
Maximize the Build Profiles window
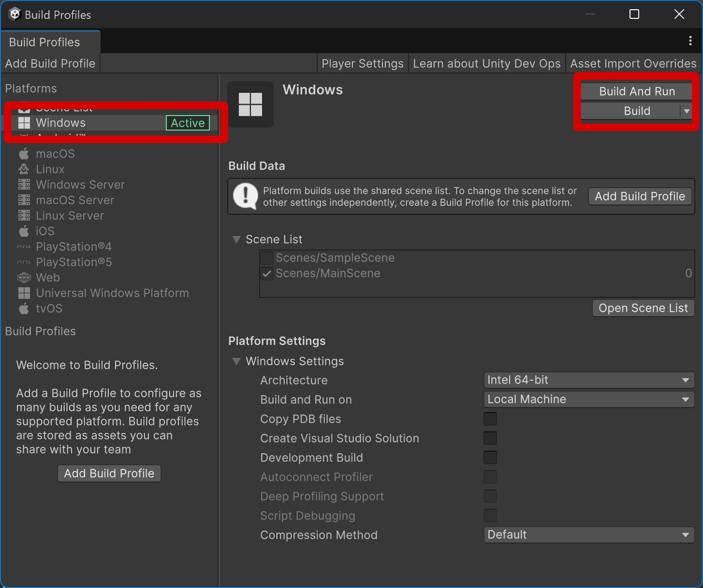pos(634,14)
